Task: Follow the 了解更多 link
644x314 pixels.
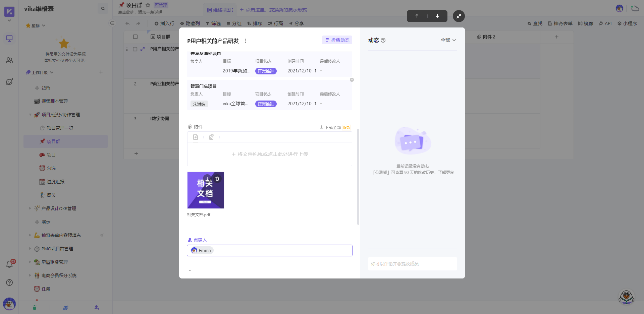Action: click(x=446, y=173)
